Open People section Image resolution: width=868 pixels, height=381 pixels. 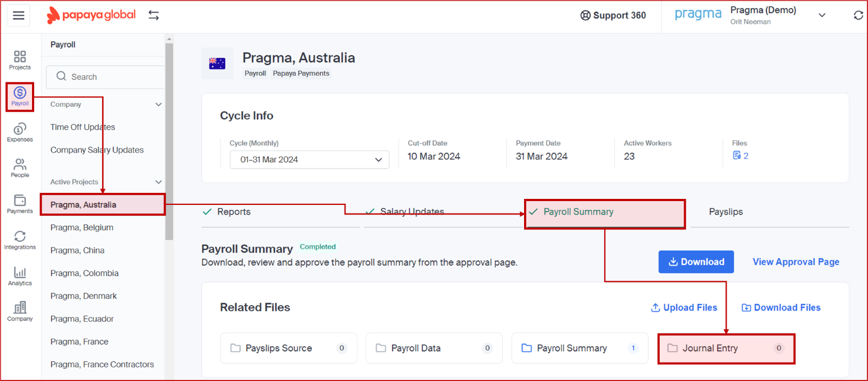point(20,168)
